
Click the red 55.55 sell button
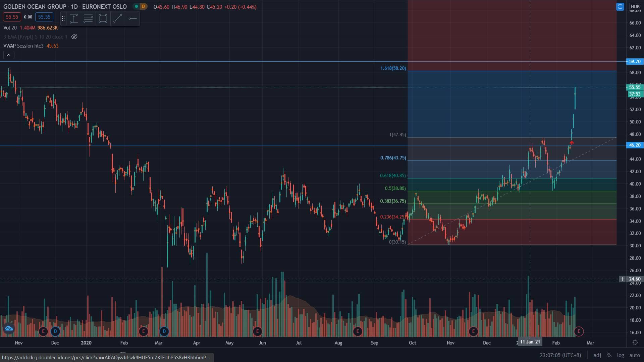(12, 17)
